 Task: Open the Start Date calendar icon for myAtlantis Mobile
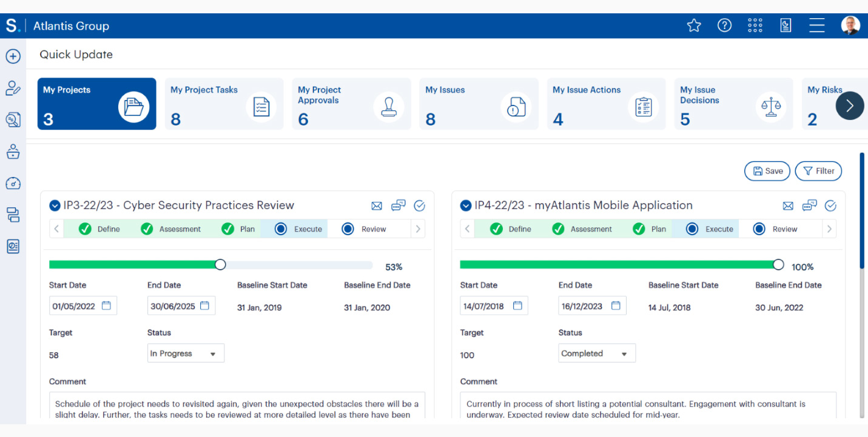[517, 305]
